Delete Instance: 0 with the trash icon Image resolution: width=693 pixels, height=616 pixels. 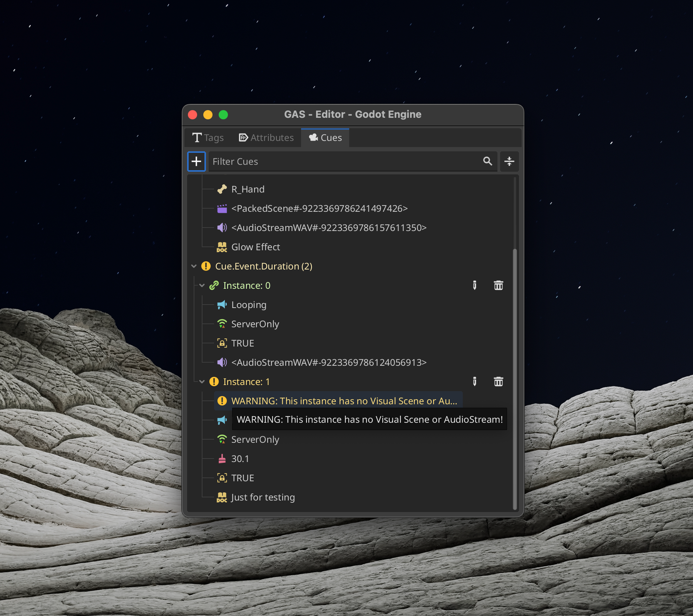coord(499,285)
